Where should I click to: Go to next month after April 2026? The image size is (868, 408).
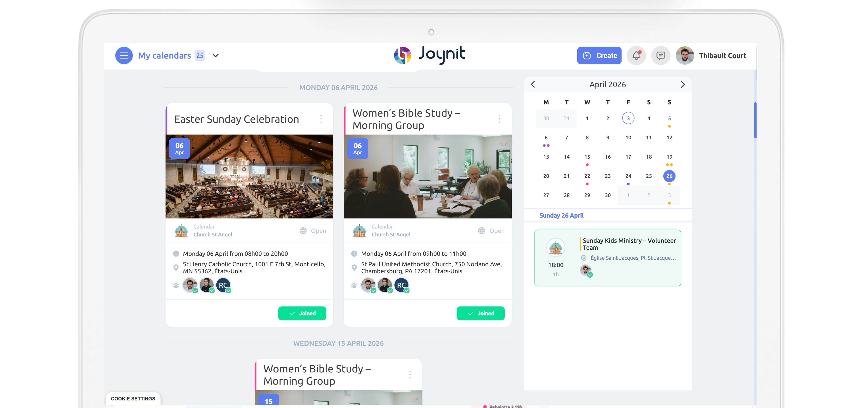point(683,84)
